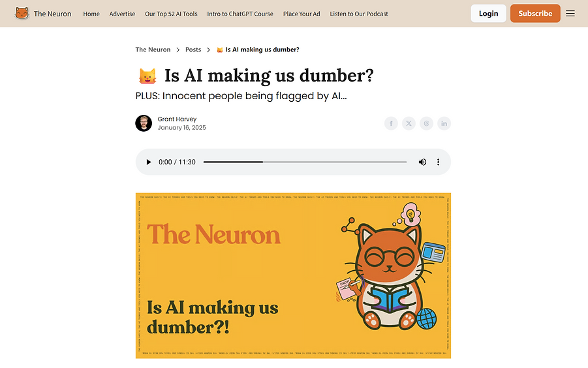Open Our Top 52 AI Tools
This screenshot has height=368, width=588.
(x=171, y=14)
